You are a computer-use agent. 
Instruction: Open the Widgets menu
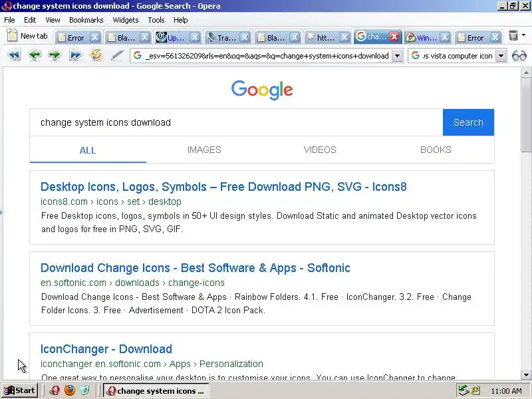(126, 20)
